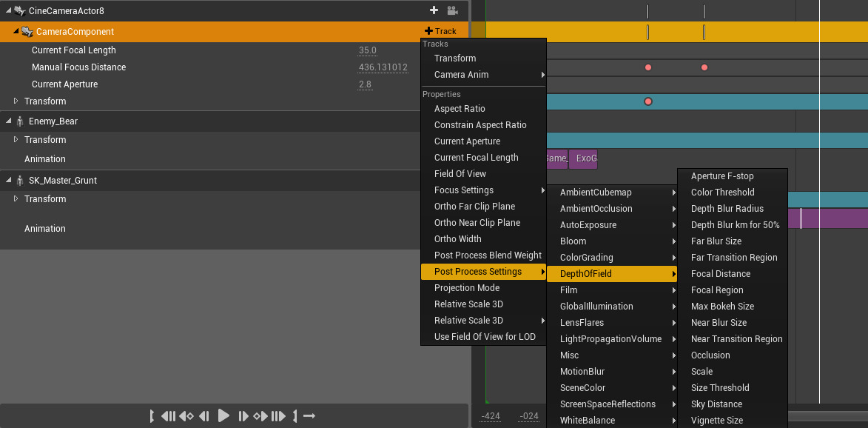Image resolution: width=868 pixels, height=428 pixels.
Task: Step to the previous keyframe
Action: [186, 416]
